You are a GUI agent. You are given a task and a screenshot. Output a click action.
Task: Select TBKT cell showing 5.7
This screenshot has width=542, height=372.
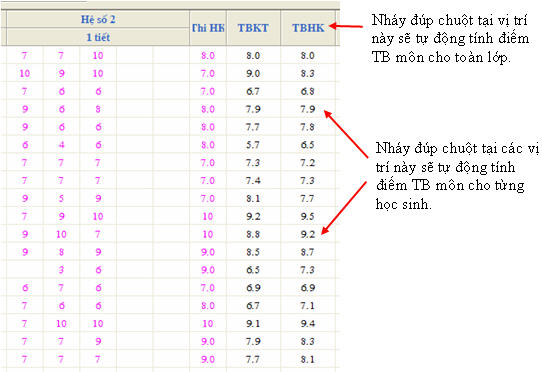pos(253,145)
